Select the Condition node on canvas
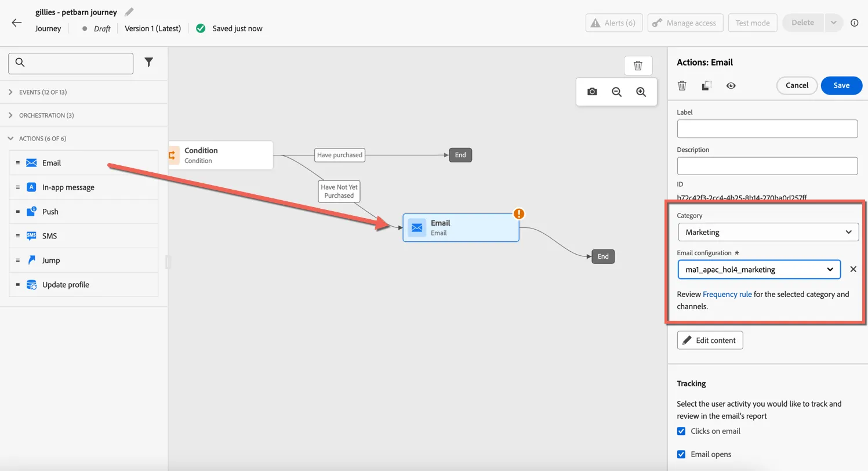 pyautogui.click(x=220, y=155)
